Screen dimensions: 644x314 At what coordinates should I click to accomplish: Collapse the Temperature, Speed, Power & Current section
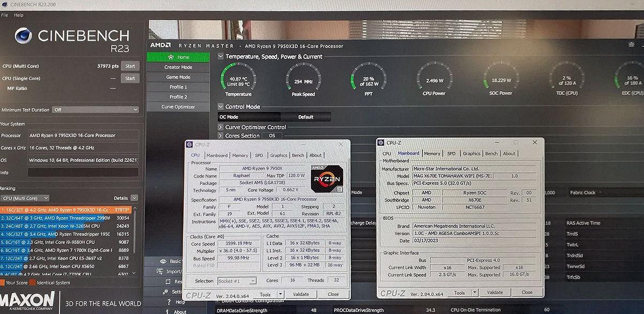pyautogui.click(x=221, y=56)
